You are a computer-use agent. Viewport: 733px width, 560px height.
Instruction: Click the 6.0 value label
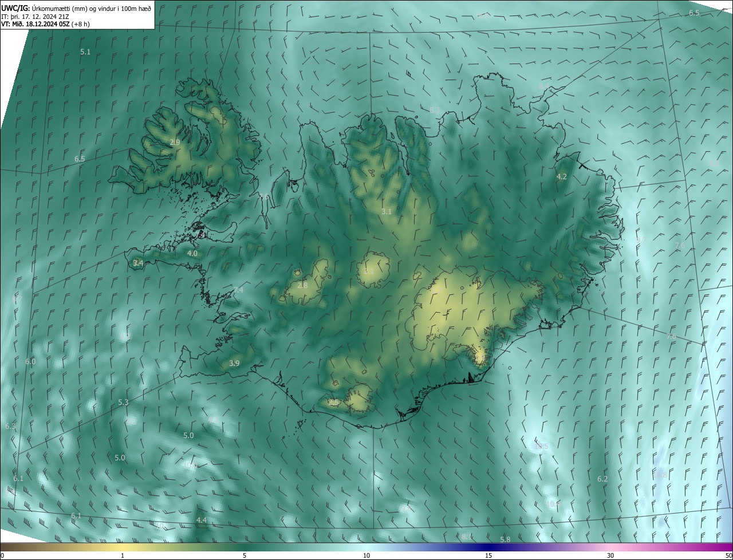(30, 362)
